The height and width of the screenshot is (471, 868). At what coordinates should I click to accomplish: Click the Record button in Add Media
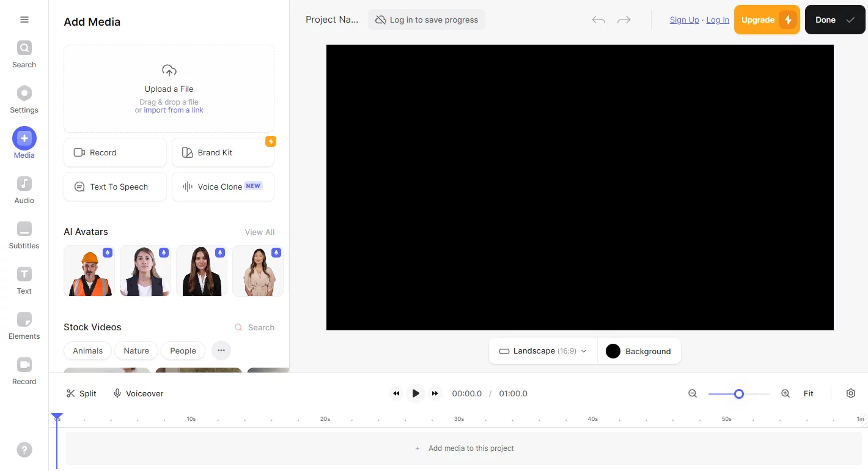tap(115, 152)
